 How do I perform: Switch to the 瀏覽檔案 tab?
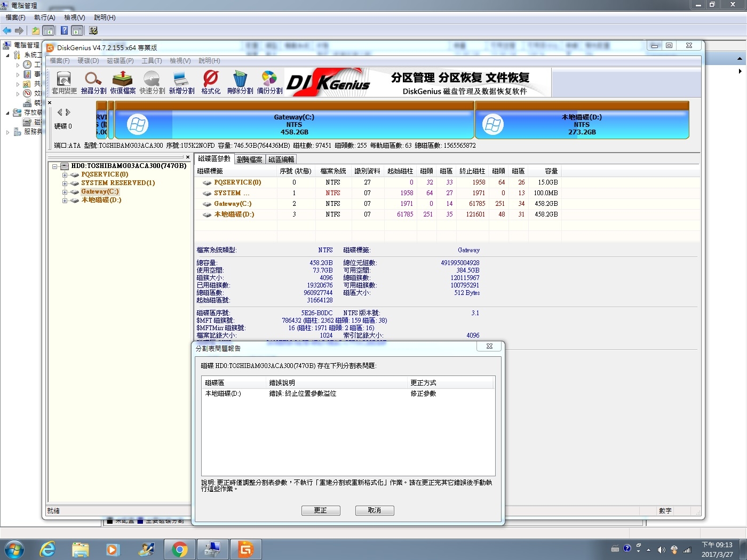pos(249,159)
